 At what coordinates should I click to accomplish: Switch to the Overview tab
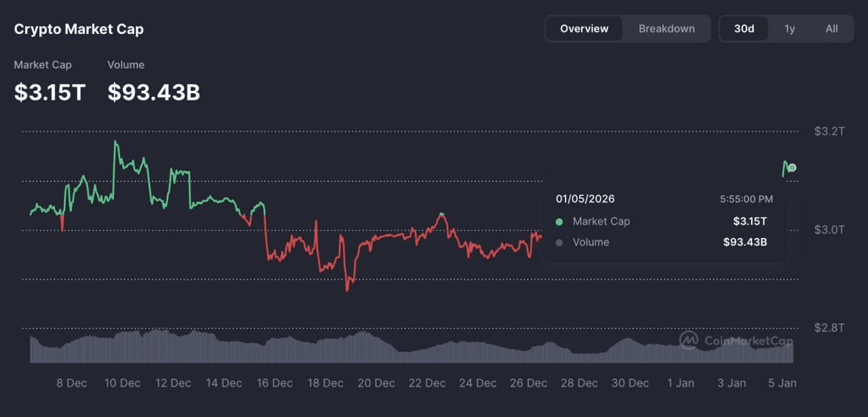point(584,28)
